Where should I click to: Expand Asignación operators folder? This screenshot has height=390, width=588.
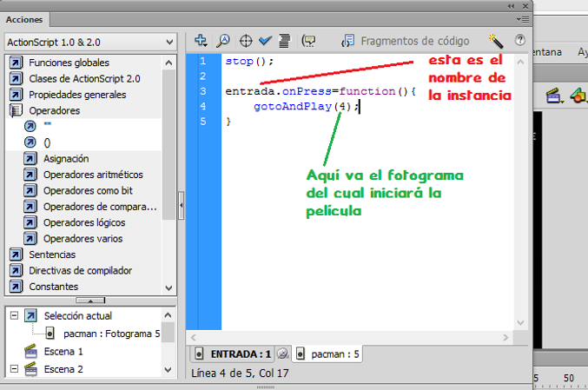tap(56, 159)
